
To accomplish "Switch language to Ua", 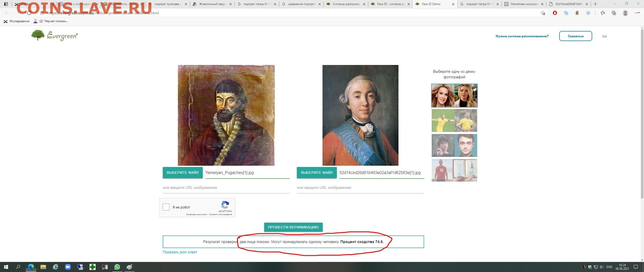I will [x=604, y=36].
